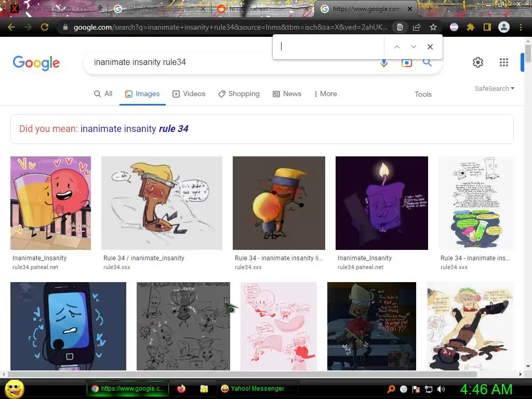Click the horizontal scrollbar at page bottom
Image resolution: width=532 pixels, height=399 pixels.
pyautogui.click(x=242, y=374)
